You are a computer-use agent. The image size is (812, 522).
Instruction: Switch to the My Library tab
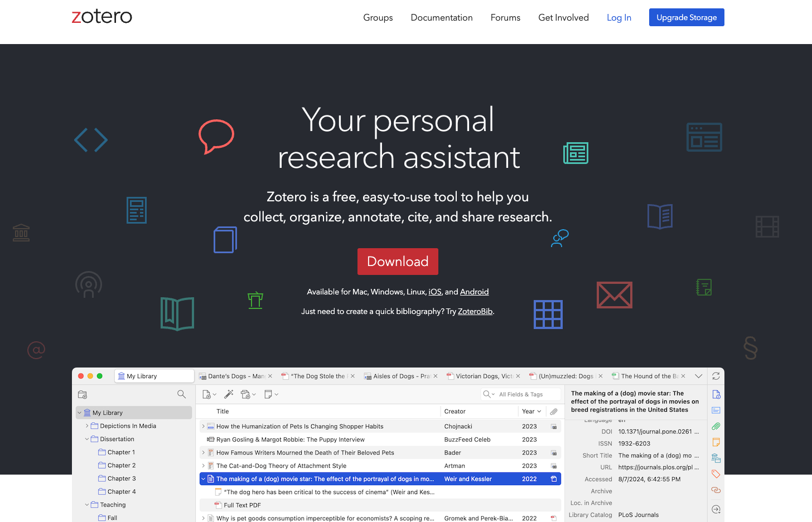(154, 376)
